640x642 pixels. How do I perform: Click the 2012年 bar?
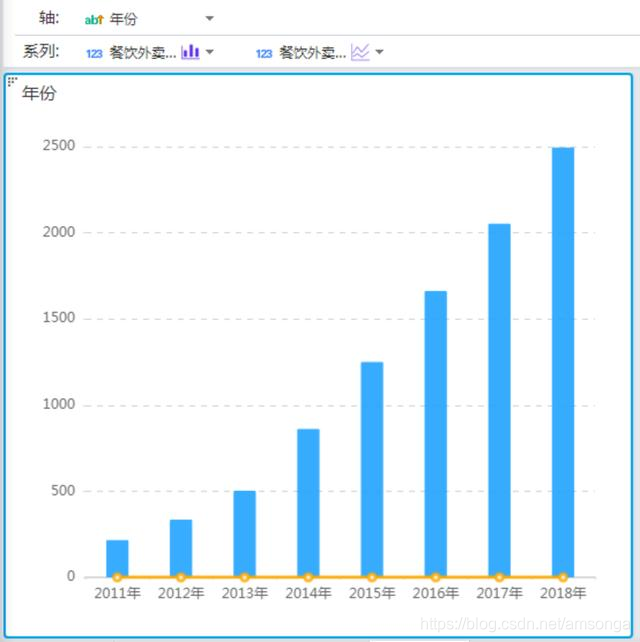(x=181, y=548)
